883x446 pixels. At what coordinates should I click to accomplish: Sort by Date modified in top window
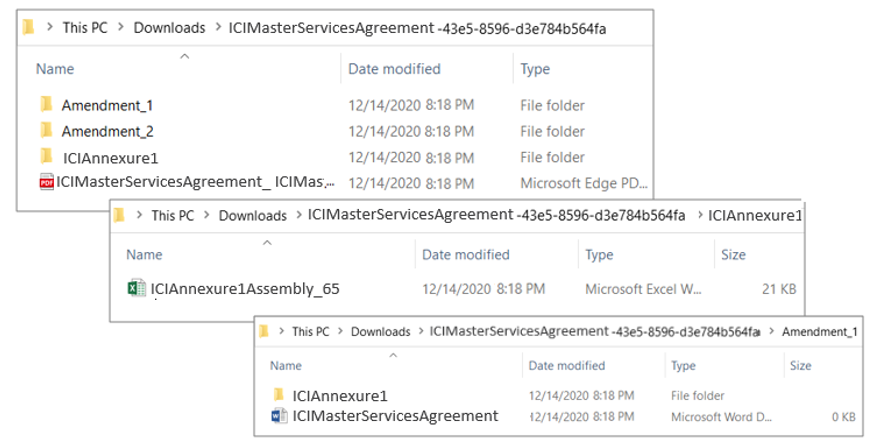(x=394, y=69)
